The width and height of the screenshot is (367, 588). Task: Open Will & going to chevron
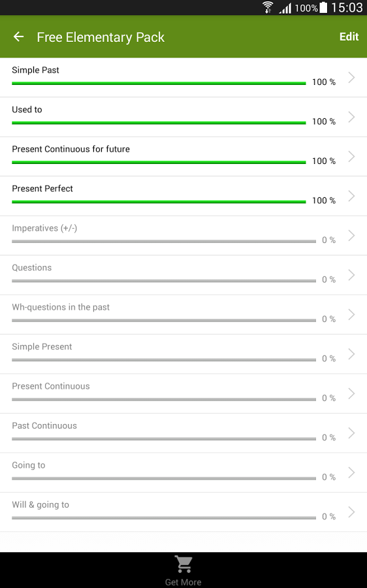click(x=351, y=512)
